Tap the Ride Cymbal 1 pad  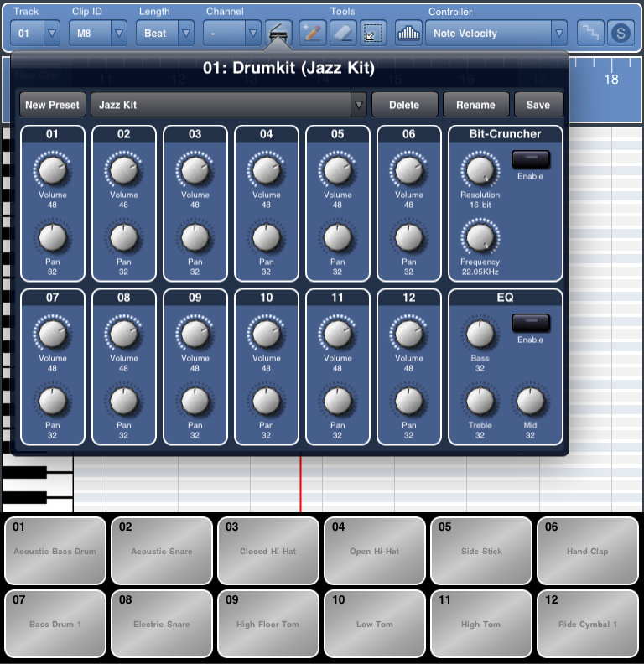(587, 624)
